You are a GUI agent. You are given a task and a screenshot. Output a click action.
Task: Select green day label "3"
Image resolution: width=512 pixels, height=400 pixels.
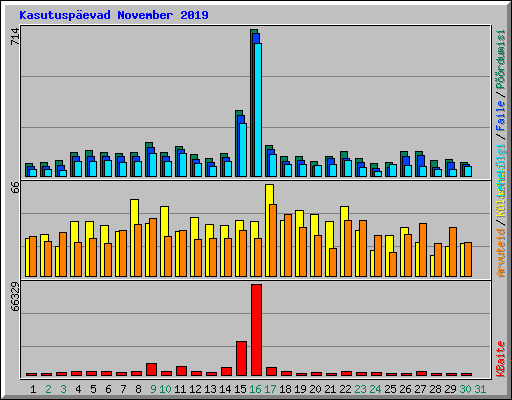click(63, 389)
